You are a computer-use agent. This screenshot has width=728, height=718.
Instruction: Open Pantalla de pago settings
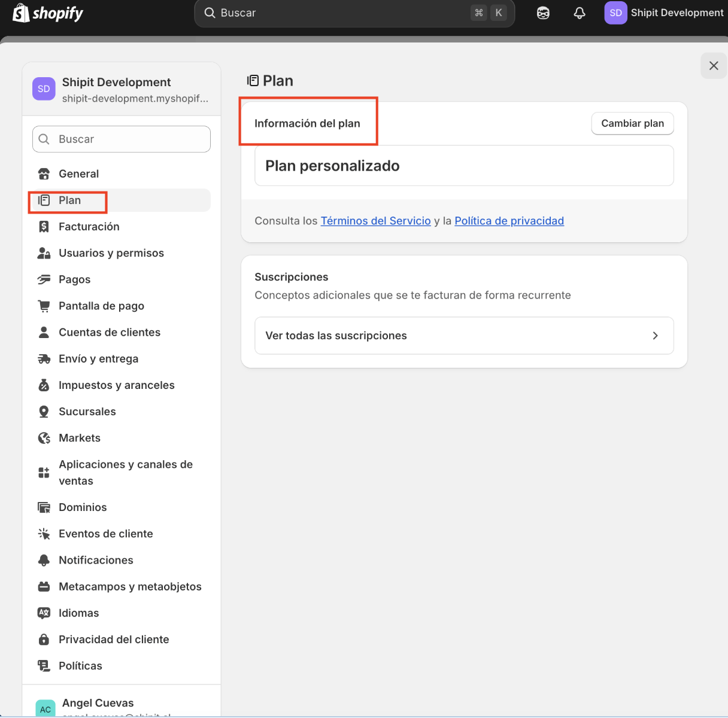[x=101, y=306]
